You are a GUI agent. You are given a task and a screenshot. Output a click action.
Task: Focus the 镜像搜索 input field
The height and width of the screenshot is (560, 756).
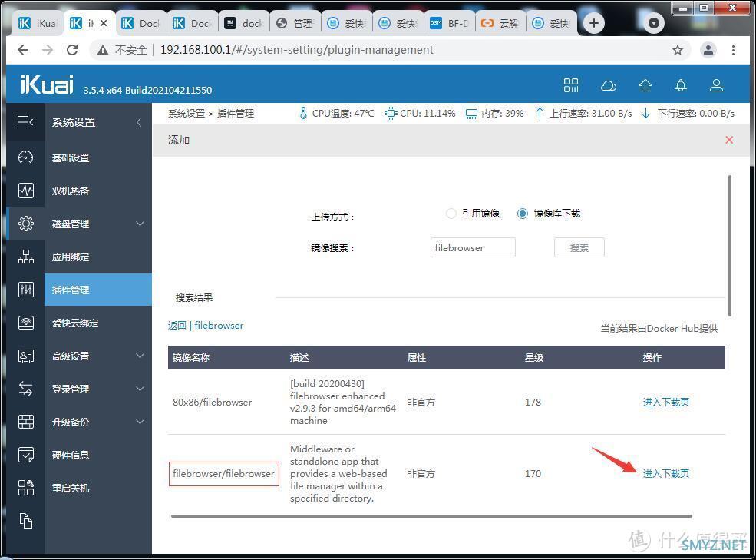click(x=473, y=247)
